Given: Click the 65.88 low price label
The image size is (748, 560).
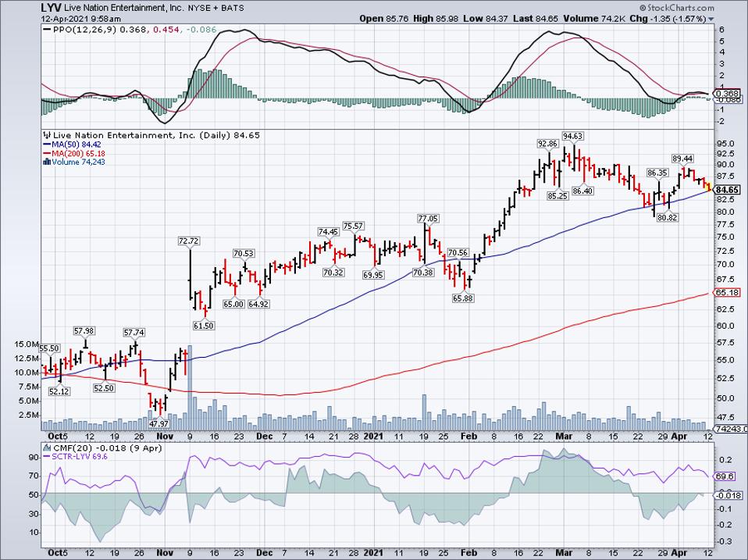Looking at the screenshot, I should [x=463, y=298].
